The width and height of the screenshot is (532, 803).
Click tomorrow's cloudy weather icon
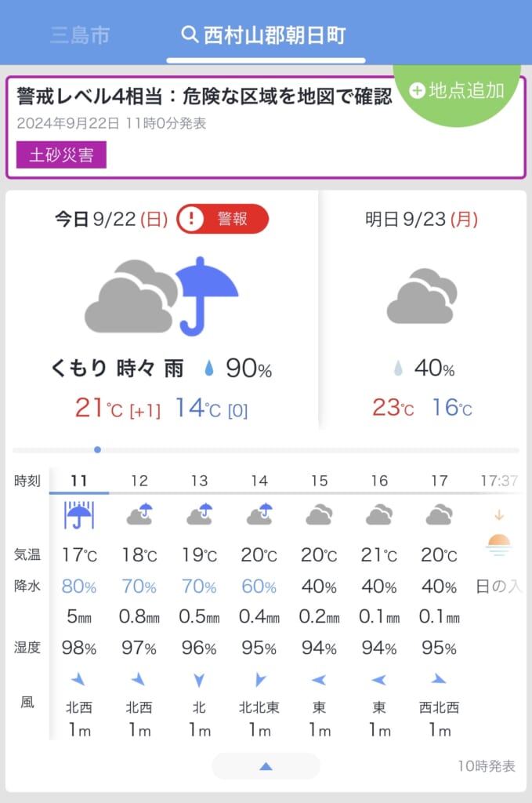click(422, 296)
